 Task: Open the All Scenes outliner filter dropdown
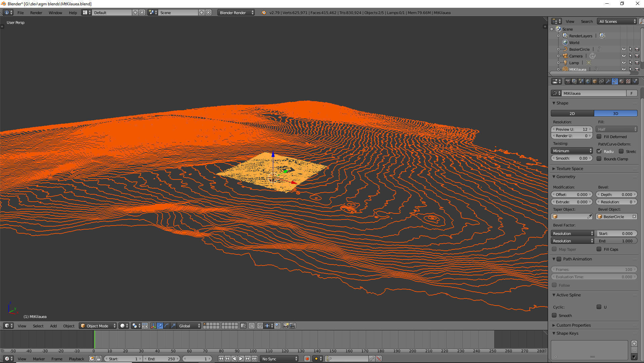coord(617,21)
